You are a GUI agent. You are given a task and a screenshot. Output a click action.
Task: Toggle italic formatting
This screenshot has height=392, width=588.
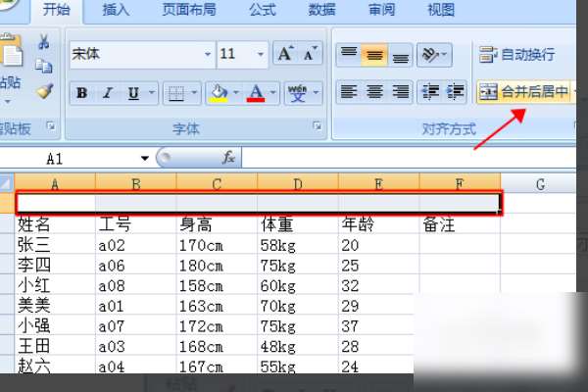point(108,93)
